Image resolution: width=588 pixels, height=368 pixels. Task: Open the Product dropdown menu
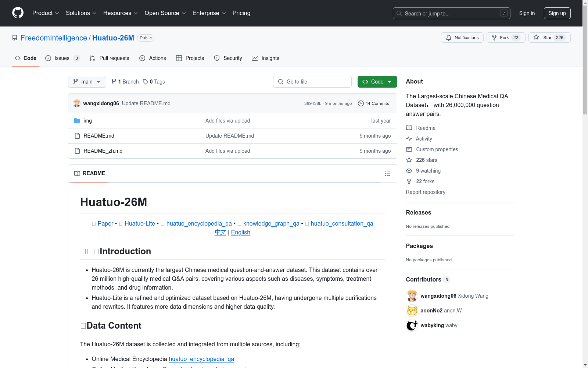point(46,13)
